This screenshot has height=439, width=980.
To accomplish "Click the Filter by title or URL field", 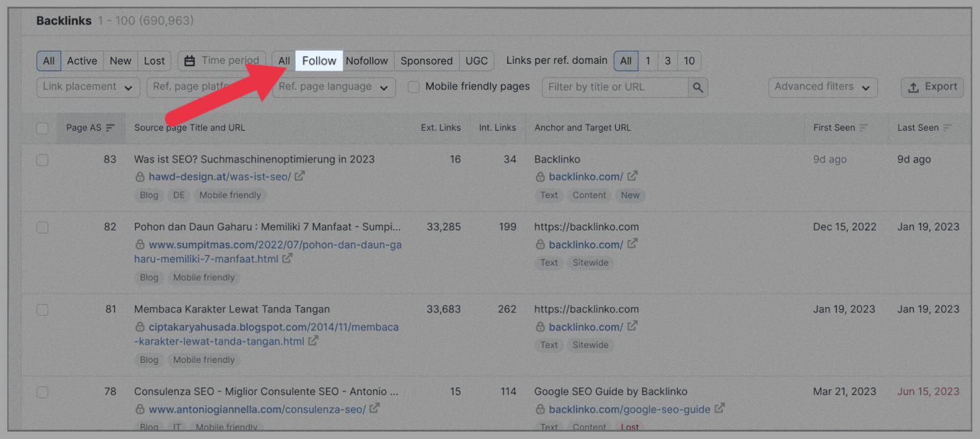I will pos(614,87).
